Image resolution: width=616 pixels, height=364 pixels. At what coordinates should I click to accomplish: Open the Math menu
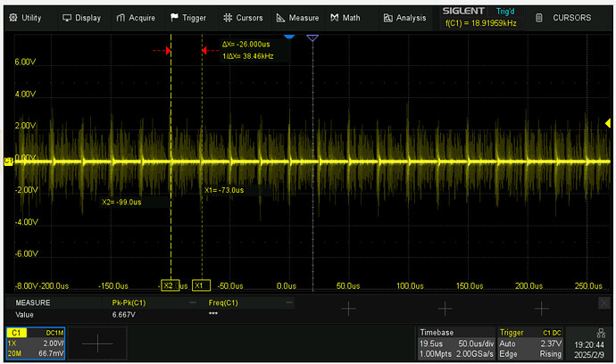point(345,18)
